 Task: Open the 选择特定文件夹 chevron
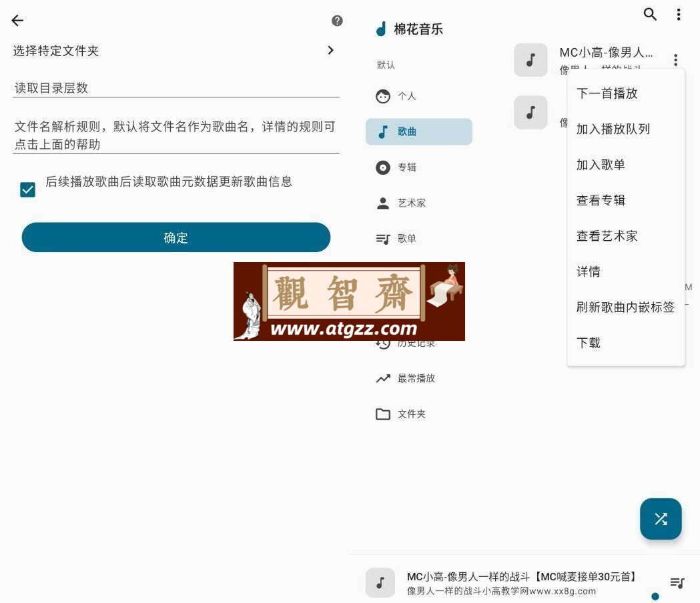pos(330,51)
